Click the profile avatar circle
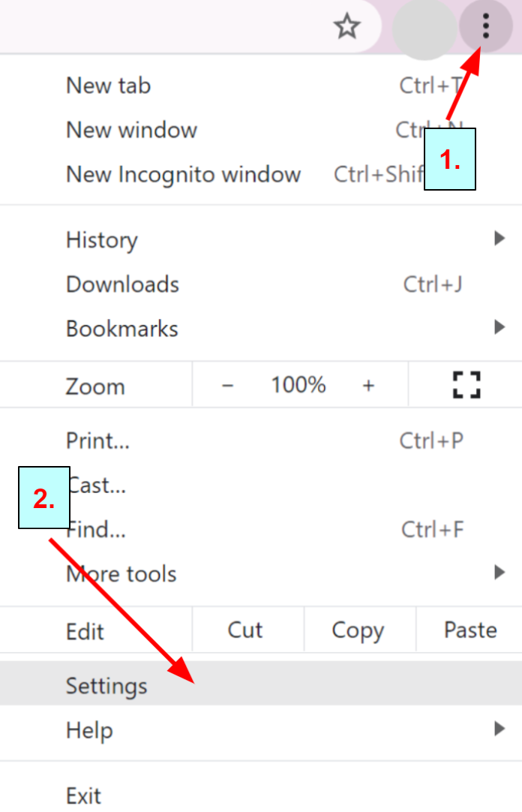522x812 pixels. click(x=424, y=29)
